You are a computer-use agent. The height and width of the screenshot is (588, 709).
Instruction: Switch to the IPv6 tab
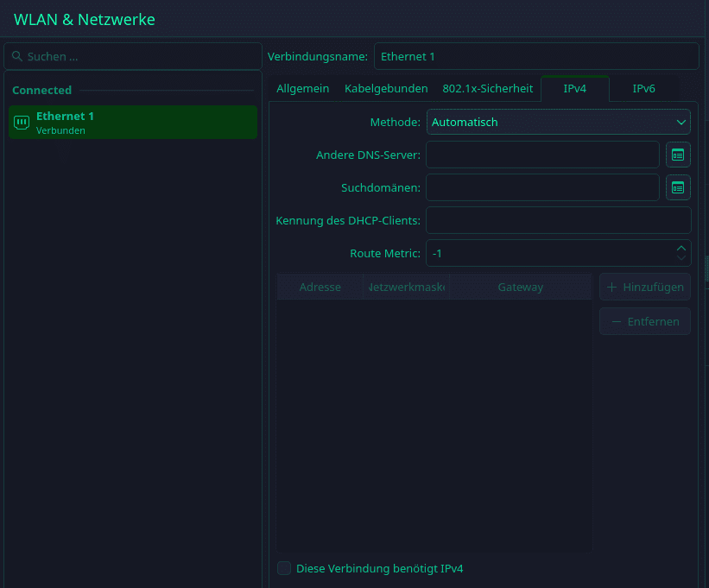pyautogui.click(x=643, y=89)
